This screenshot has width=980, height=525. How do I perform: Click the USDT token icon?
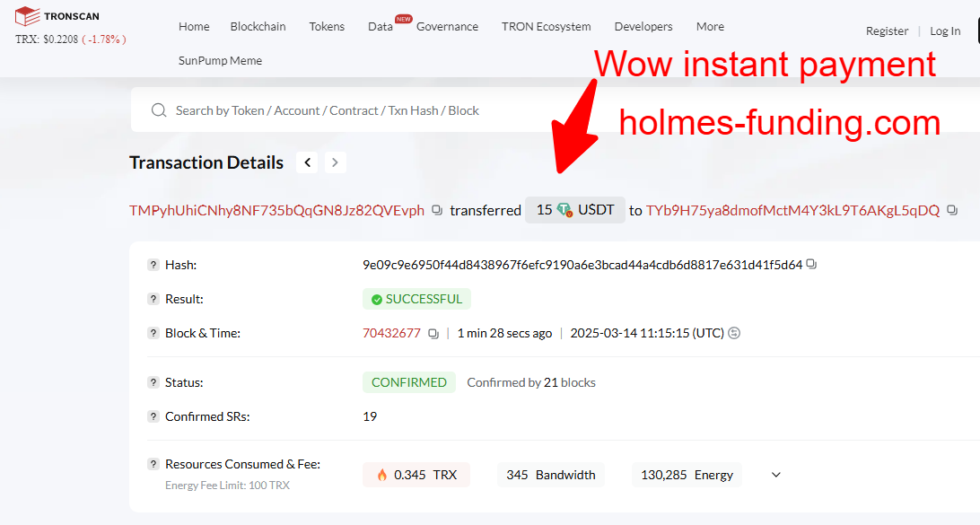tap(564, 210)
